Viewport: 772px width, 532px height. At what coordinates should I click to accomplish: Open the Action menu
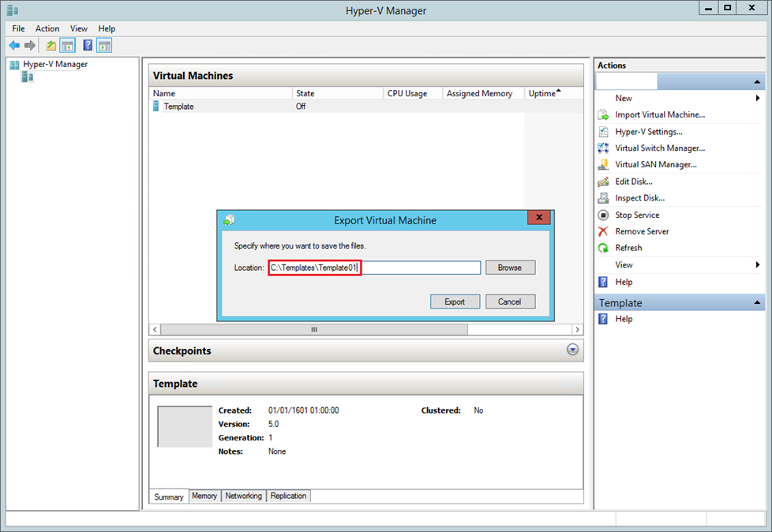[47, 28]
